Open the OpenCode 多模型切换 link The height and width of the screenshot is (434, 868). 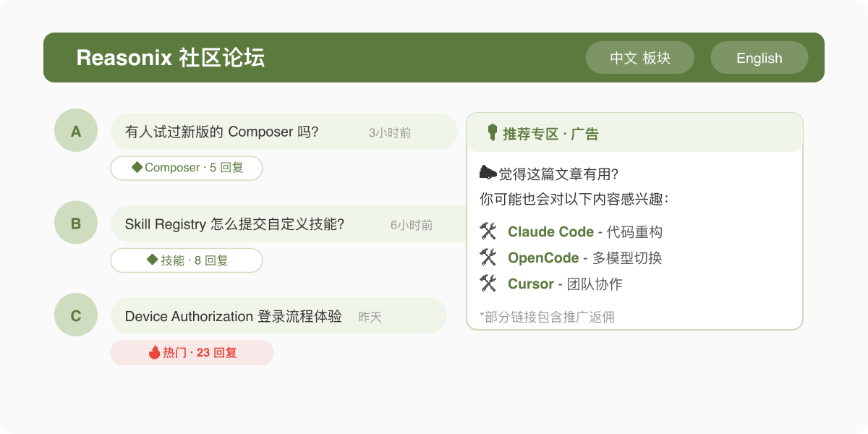pos(585,258)
